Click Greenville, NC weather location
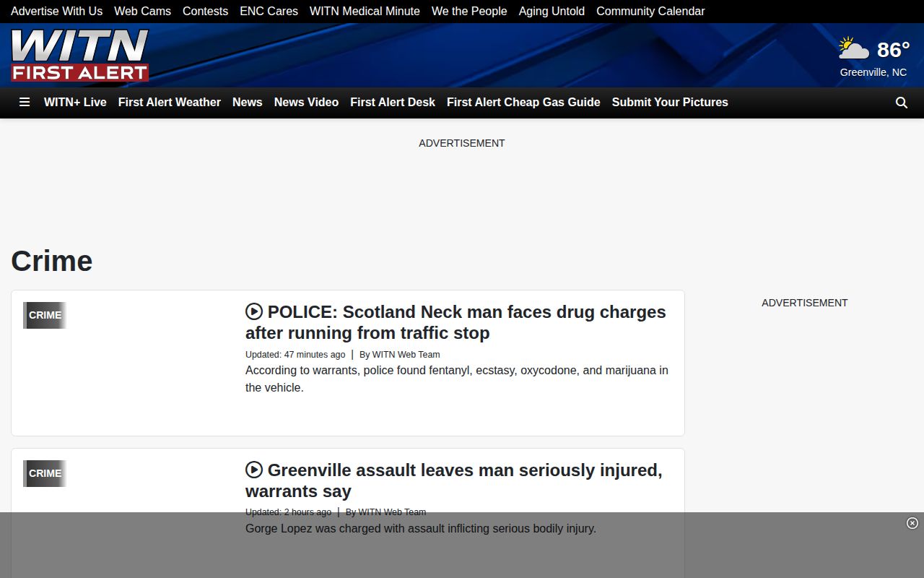This screenshot has height=578, width=924. 873,72
